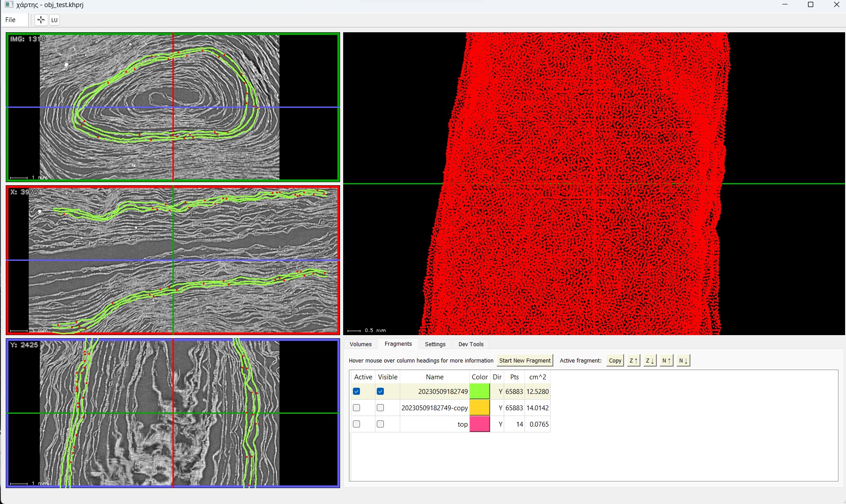Enable Active checkbox for 20230509182749-copy
Viewport: 846px width, 504px height.
coord(356,408)
